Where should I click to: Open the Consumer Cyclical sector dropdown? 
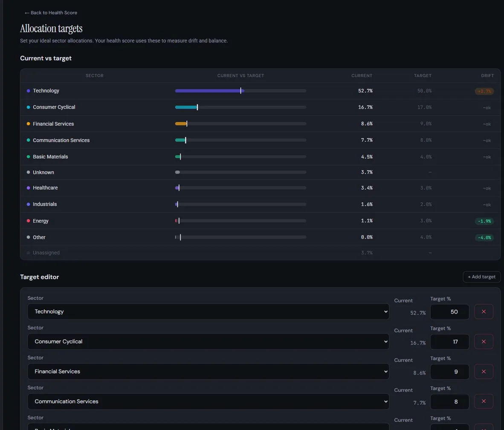pyautogui.click(x=208, y=341)
